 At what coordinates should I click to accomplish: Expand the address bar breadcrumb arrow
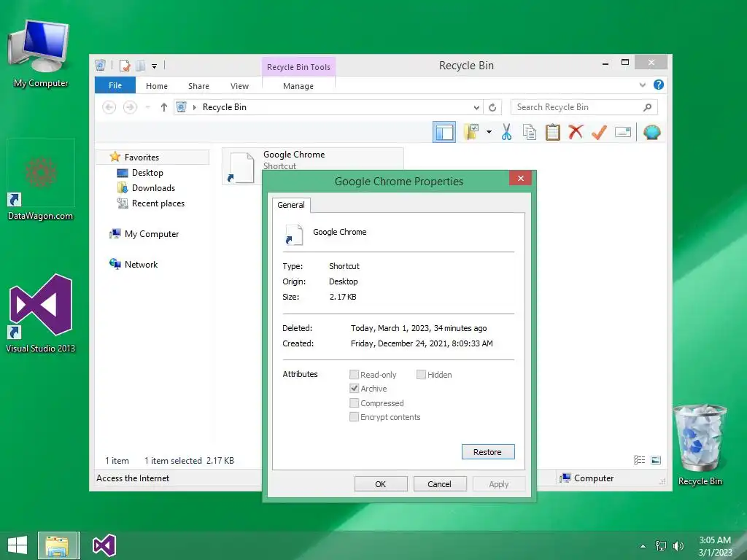(x=194, y=108)
